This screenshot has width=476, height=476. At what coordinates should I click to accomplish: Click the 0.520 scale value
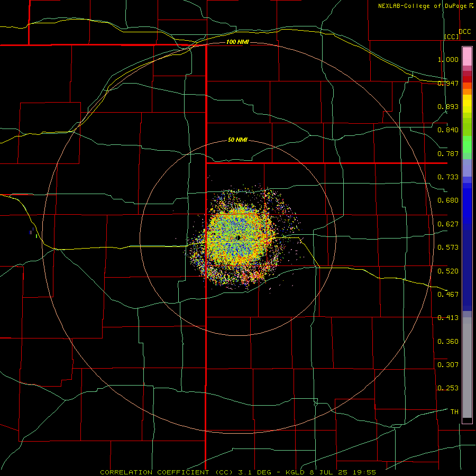pyautogui.click(x=448, y=271)
